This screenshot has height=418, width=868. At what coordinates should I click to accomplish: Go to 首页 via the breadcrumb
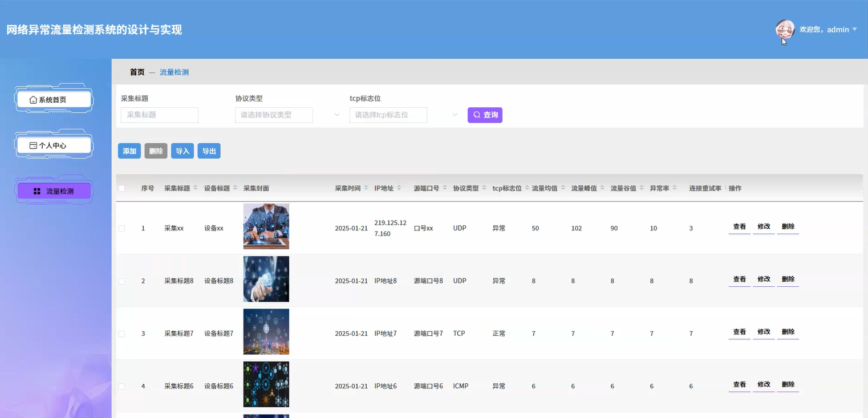(x=137, y=72)
